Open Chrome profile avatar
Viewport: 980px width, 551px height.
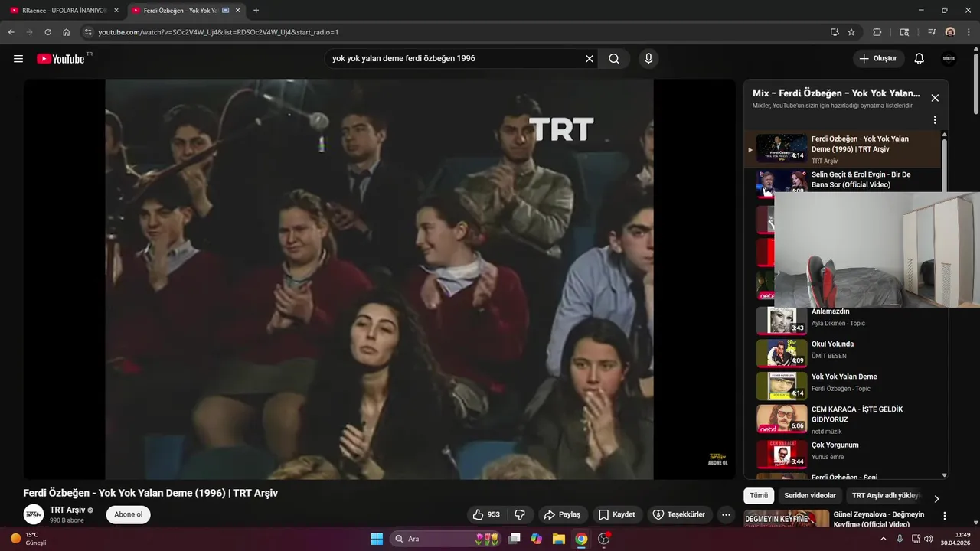(x=950, y=32)
